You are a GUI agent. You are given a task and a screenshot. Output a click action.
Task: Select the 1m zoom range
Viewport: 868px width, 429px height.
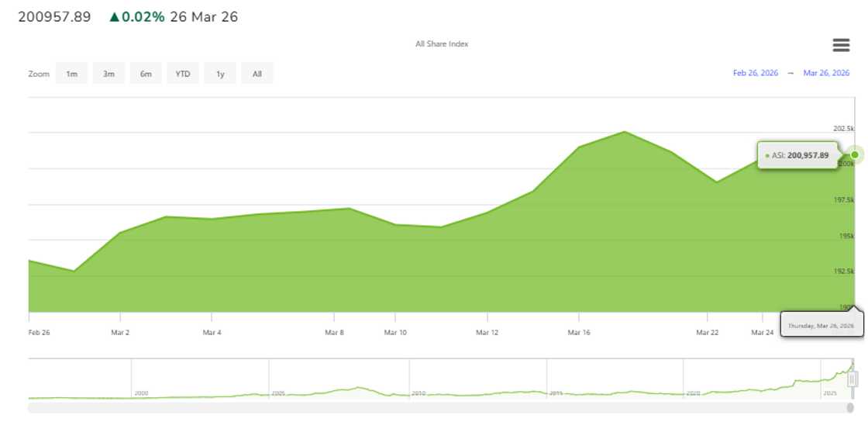pos(71,74)
